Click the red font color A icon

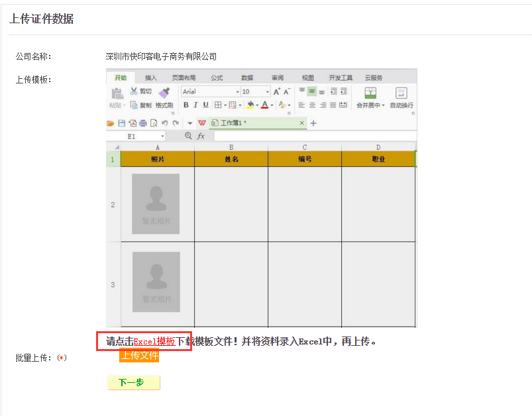[x=264, y=105]
